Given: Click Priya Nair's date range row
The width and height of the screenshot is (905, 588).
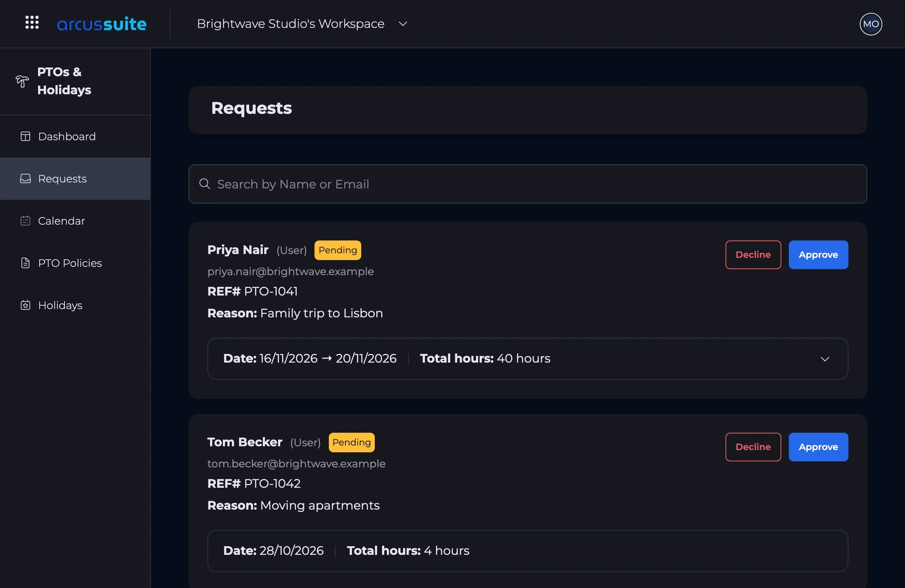Looking at the screenshot, I should point(528,359).
